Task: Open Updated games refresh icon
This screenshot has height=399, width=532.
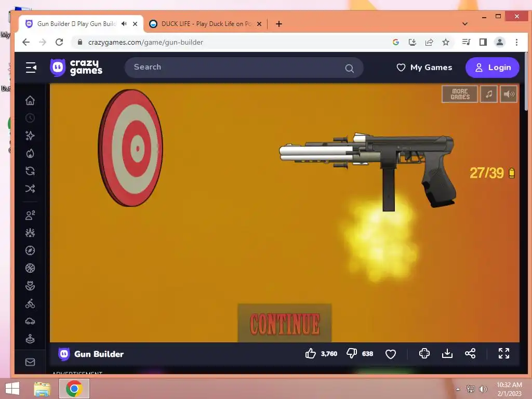Action: 30,171
